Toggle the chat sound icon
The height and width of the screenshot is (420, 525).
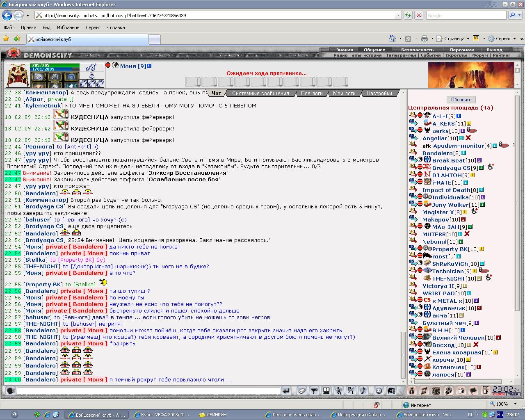pyautogui.click(x=363, y=391)
